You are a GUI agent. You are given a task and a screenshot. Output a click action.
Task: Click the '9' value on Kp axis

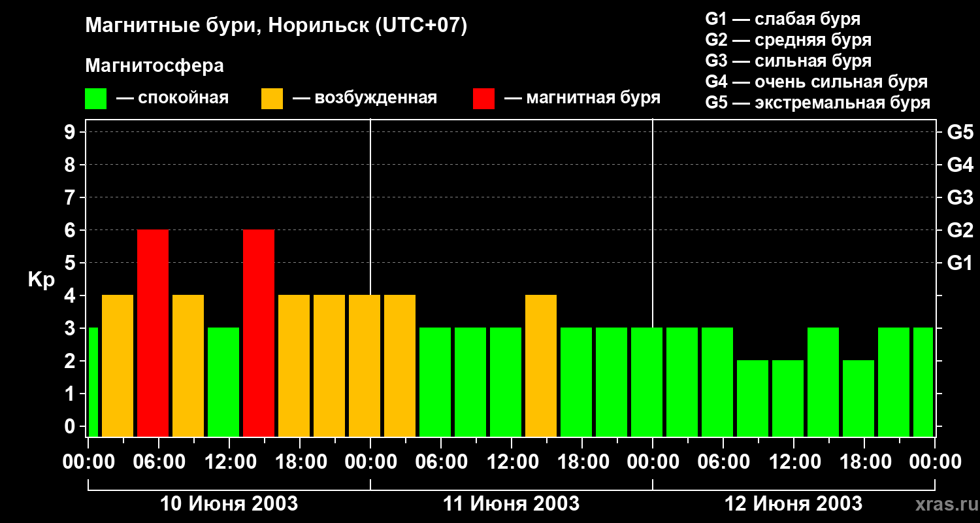pyautogui.click(x=71, y=132)
